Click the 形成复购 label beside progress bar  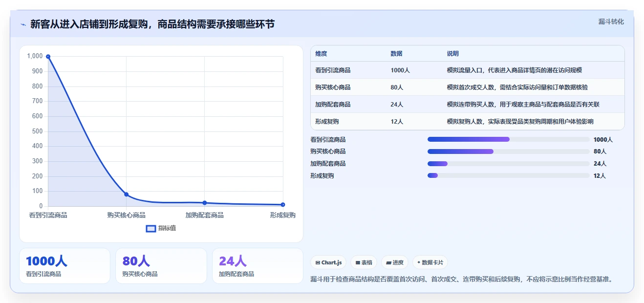click(x=322, y=176)
